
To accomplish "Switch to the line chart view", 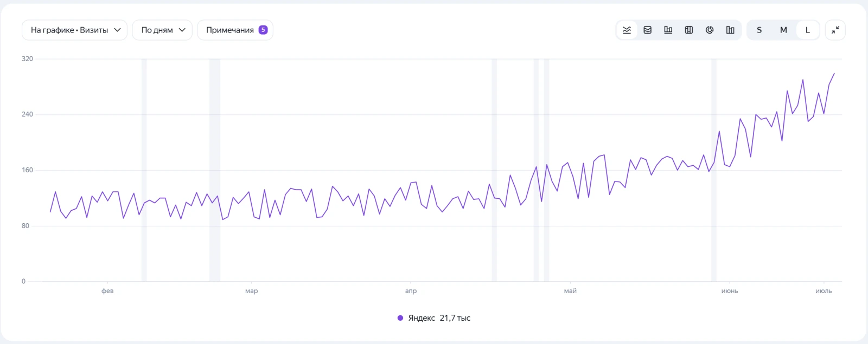I will click(x=627, y=30).
